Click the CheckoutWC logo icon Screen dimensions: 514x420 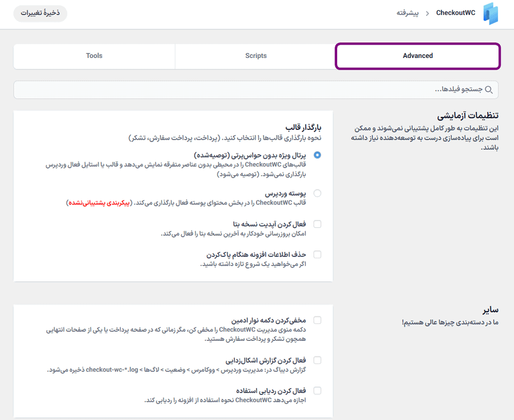(x=491, y=13)
